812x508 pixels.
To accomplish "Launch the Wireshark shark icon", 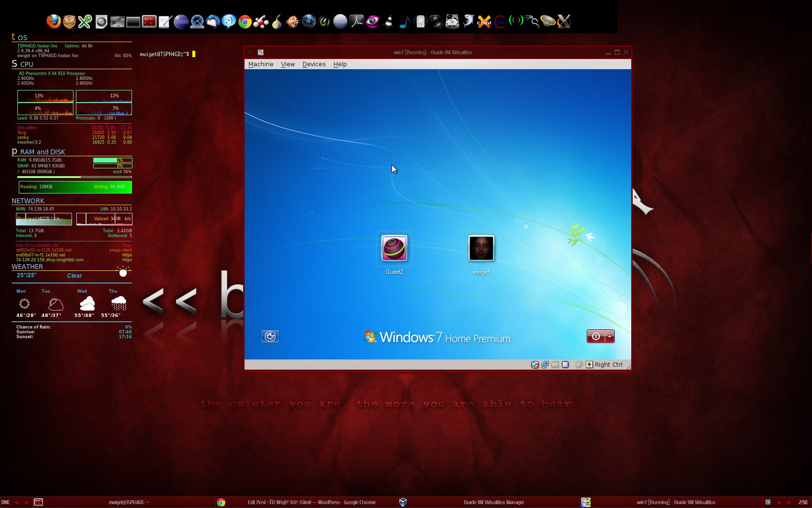I will click(468, 21).
